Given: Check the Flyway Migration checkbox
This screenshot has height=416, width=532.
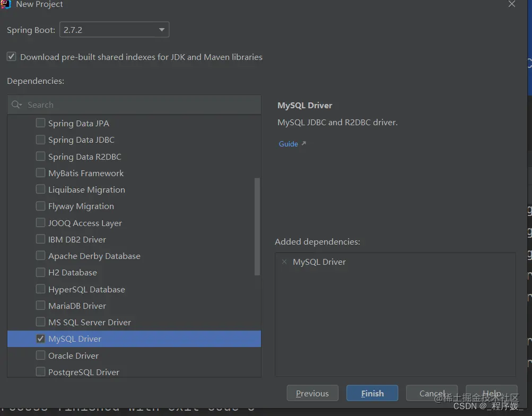Looking at the screenshot, I should coord(40,206).
